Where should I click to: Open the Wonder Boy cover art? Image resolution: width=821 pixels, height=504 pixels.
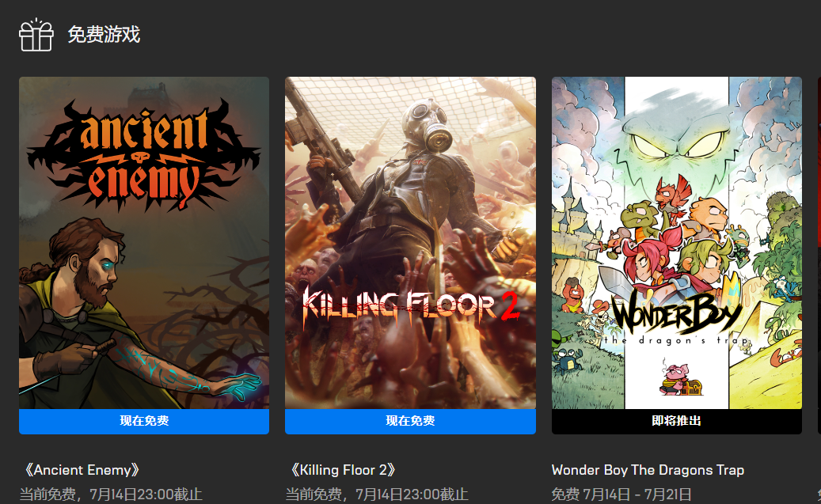676,243
